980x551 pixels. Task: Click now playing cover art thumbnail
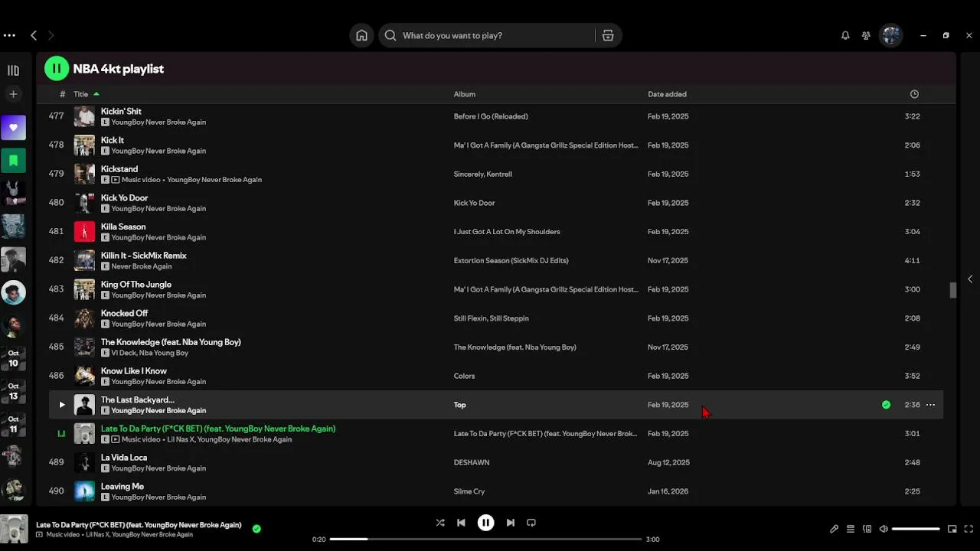[14, 530]
